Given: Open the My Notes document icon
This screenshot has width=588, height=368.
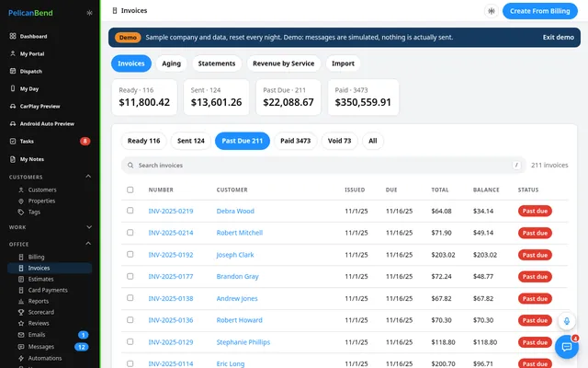Looking at the screenshot, I should 13,159.
